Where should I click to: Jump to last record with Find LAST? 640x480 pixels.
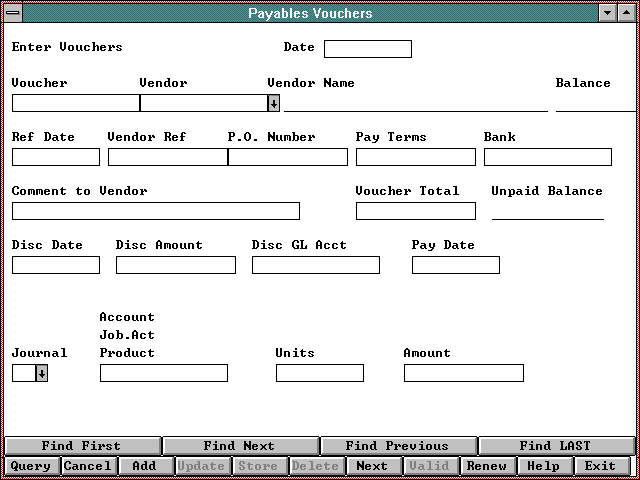(555, 446)
